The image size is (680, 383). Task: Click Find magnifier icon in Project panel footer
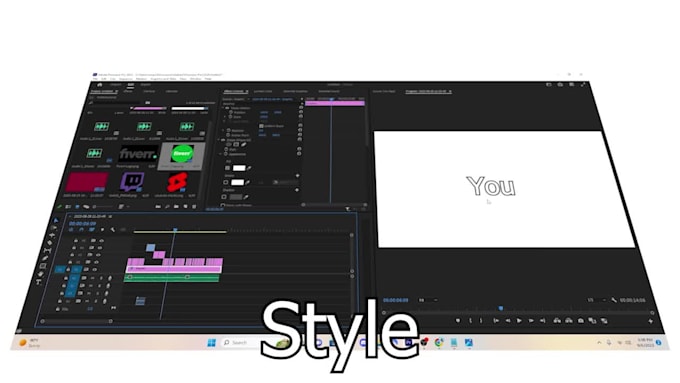[167, 206]
